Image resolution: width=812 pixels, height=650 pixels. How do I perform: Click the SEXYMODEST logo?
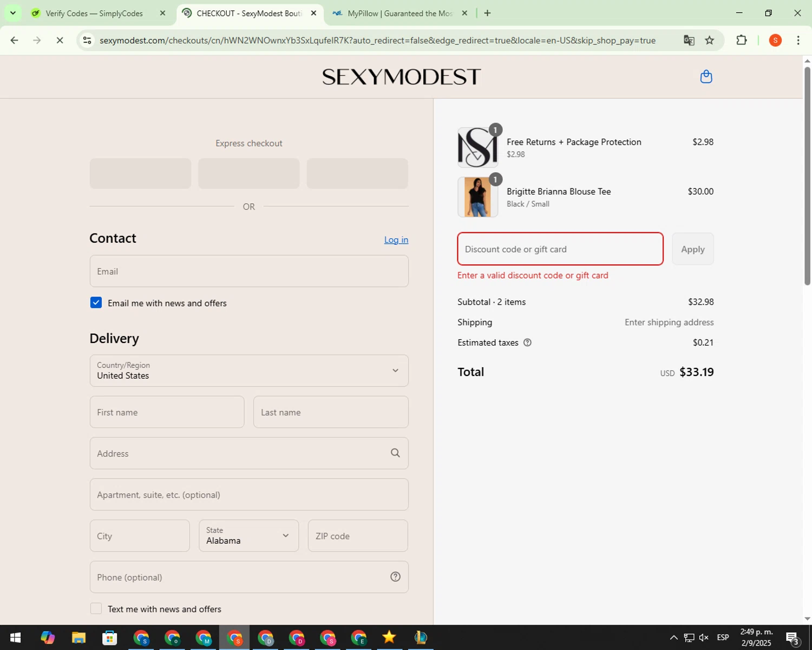(401, 76)
